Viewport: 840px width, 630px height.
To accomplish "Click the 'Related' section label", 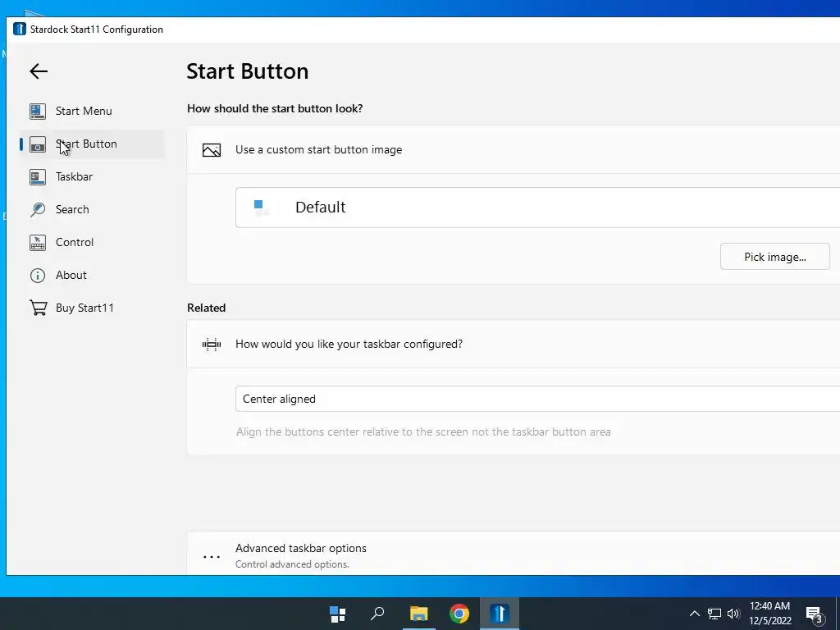I will point(206,308).
